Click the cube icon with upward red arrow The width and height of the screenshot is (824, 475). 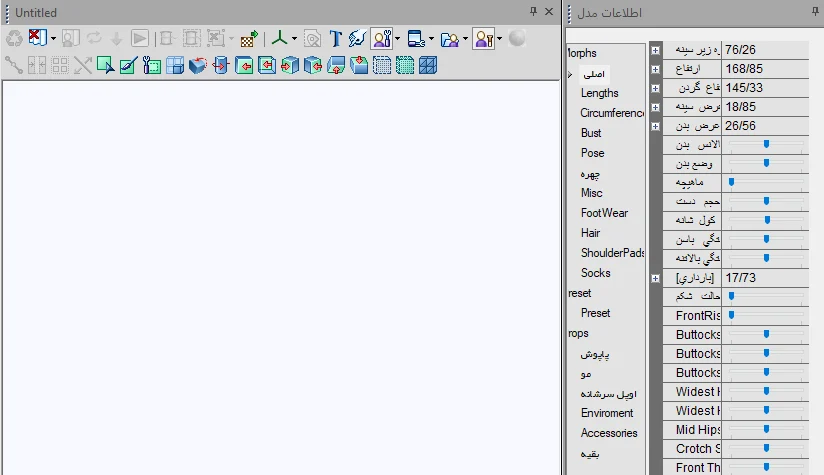336,65
